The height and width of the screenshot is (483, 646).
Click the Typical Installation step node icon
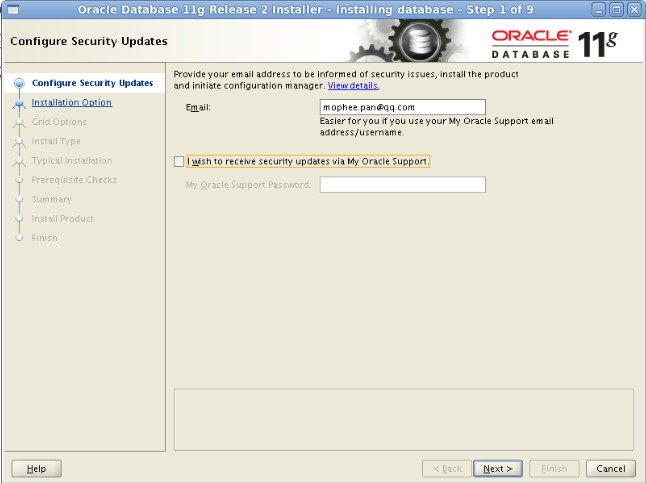point(19,162)
